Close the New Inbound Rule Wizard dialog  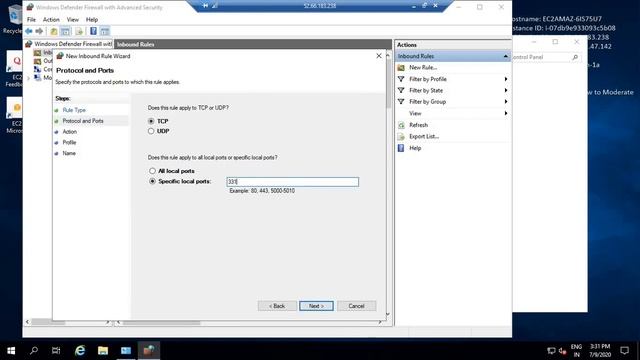(x=379, y=56)
